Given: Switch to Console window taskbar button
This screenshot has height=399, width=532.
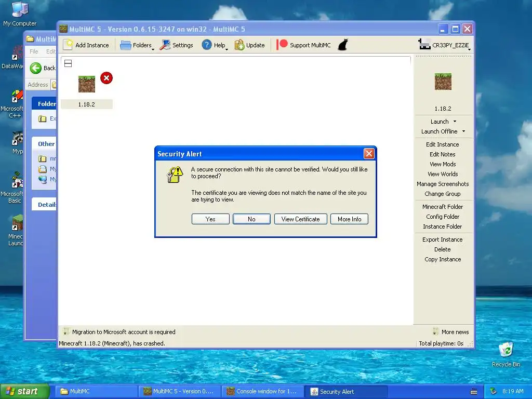Looking at the screenshot, I should 262,391.
